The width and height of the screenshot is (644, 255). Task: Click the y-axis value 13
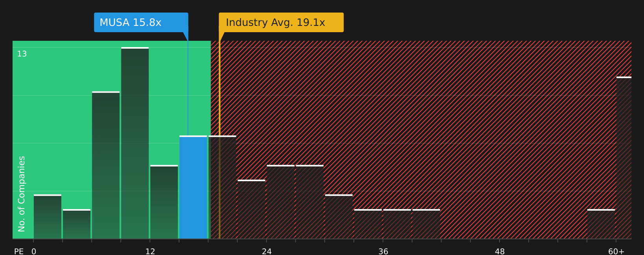pos(22,54)
